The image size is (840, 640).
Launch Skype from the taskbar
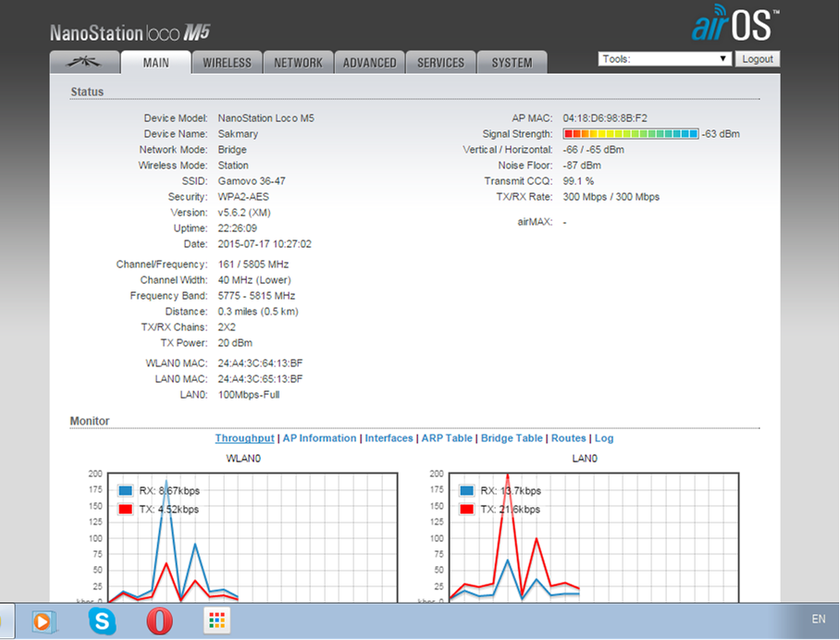coord(102,622)
